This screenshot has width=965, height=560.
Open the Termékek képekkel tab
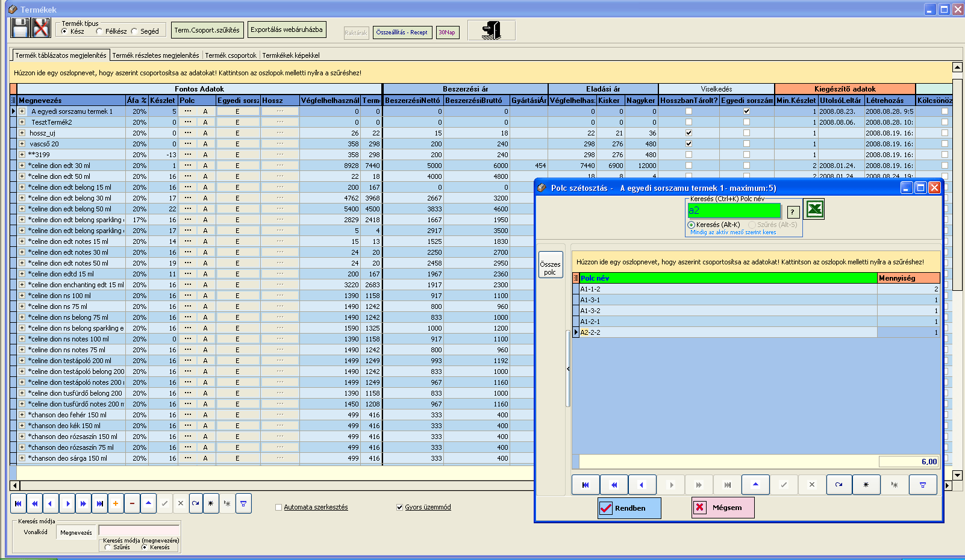pyautogui.click(x=291, y=55)
